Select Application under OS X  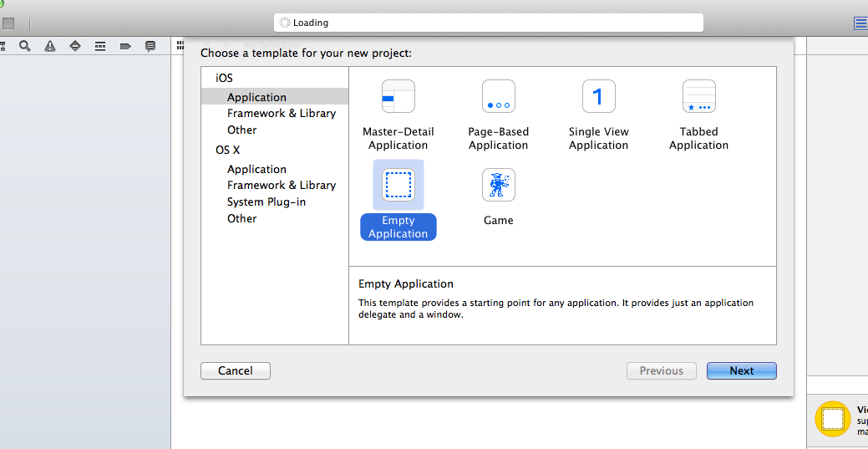coord(256,169)
